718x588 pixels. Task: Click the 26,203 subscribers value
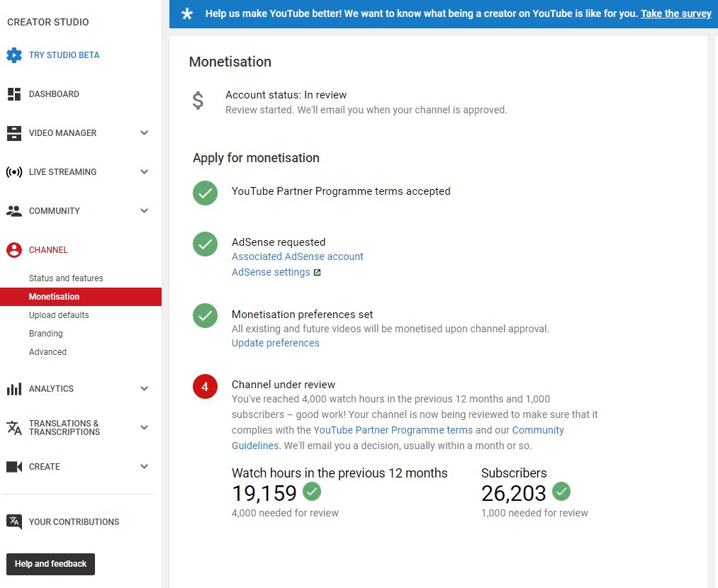coord(513,493)
